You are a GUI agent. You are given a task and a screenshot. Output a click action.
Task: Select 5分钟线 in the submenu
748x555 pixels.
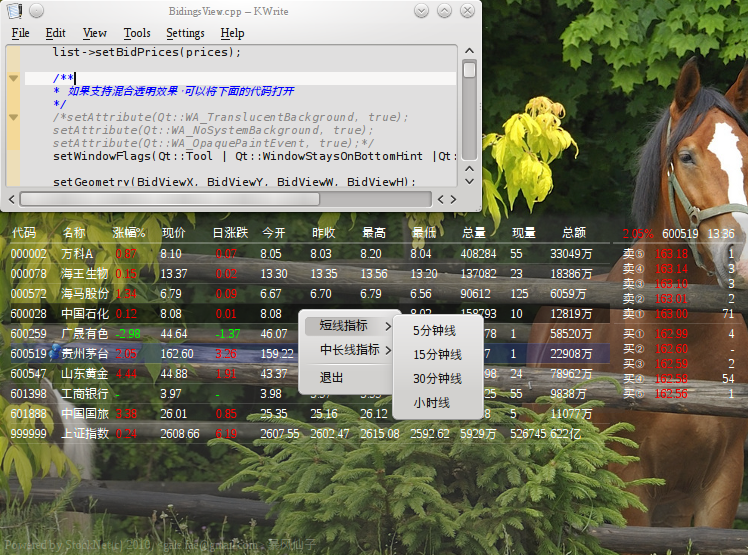click(437, 331)
